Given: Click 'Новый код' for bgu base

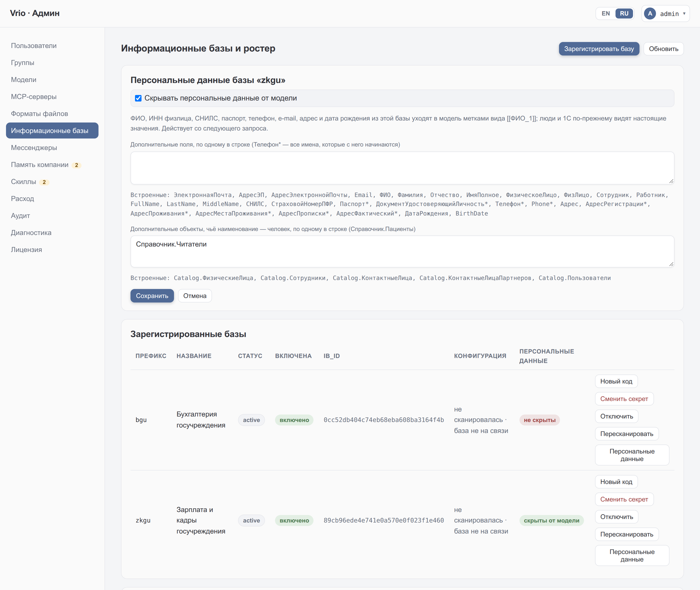Looking at the screenshot, I should point(616,381).
